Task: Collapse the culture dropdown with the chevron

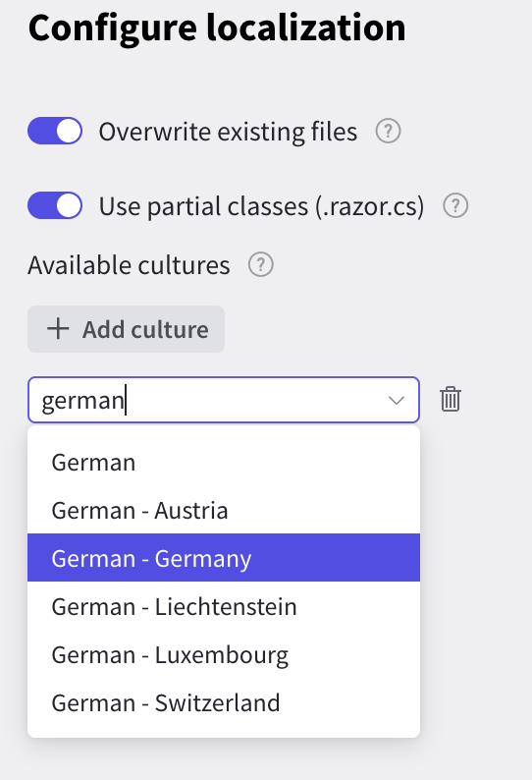Action: tap(397, 400)
